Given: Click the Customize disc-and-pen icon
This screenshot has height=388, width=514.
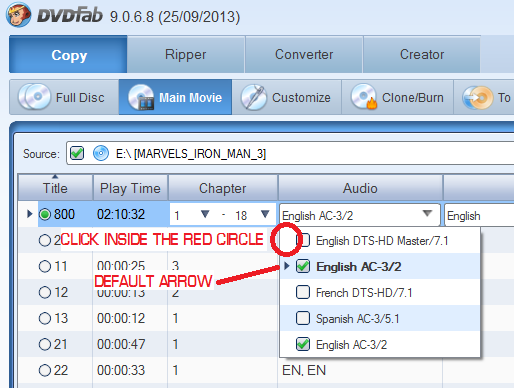Looking at the screenshot, I should 254,97.
